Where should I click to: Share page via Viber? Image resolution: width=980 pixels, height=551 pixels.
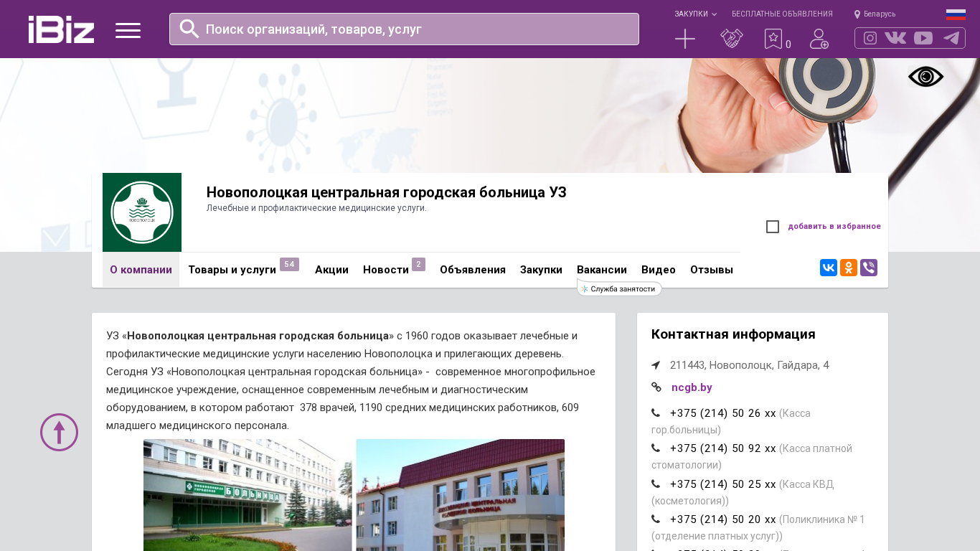pos(869,268)
